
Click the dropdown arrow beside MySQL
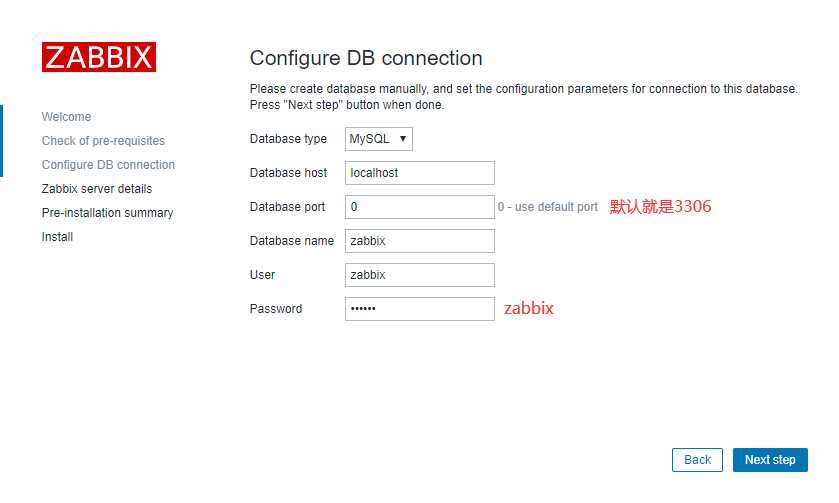(403, 139)
